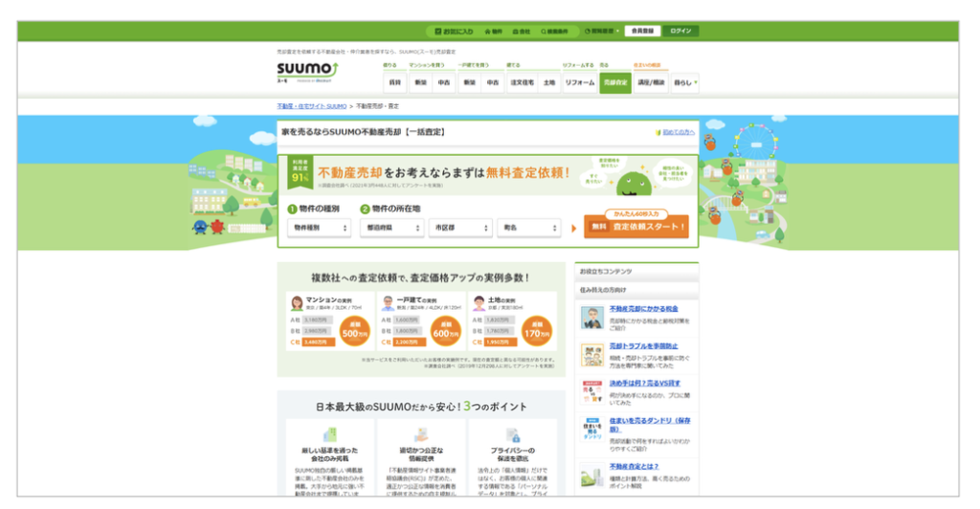The width and height of the screenshot is (980, 509).
Task: Expand the 暮らし navigation menu
Action: pos(685,83)
